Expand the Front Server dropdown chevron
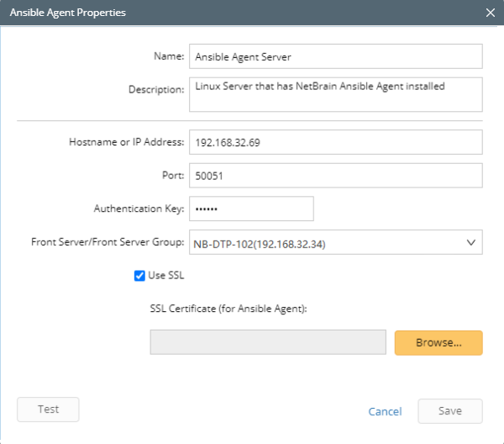 [471, 242]
